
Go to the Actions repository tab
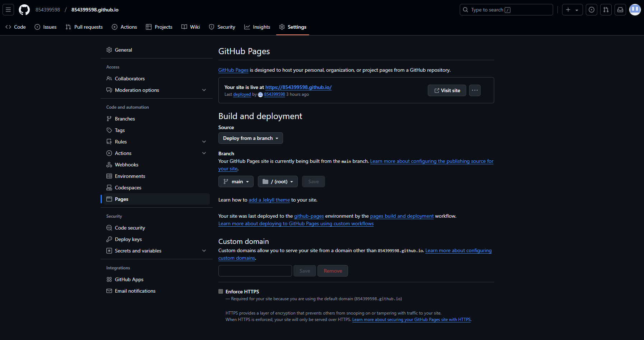pyautogui.click(x=124, y=27)
